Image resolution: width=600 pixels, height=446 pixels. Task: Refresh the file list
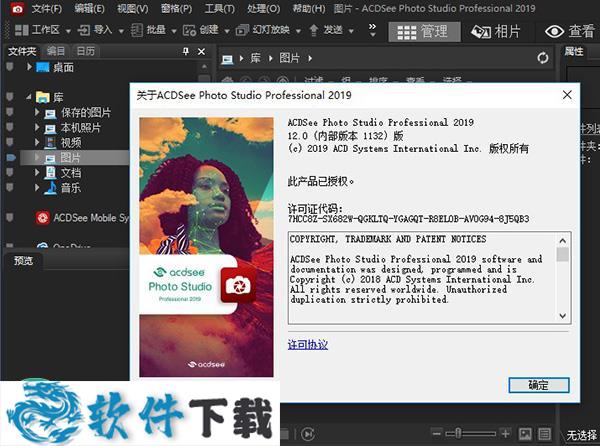coord(543,58)
